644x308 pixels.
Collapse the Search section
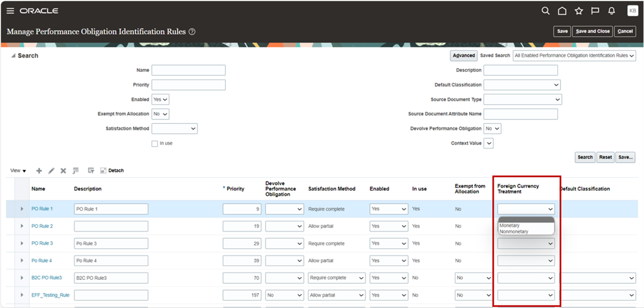(x=13, y=56)
